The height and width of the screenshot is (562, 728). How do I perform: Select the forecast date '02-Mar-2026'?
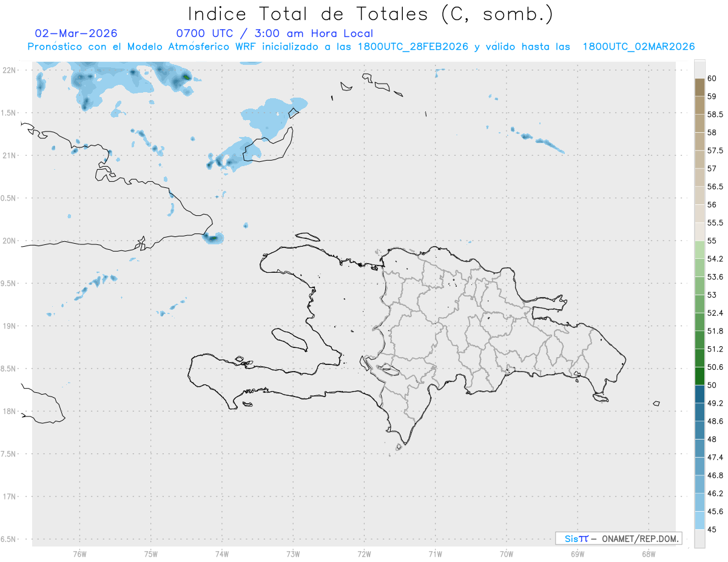76,33
